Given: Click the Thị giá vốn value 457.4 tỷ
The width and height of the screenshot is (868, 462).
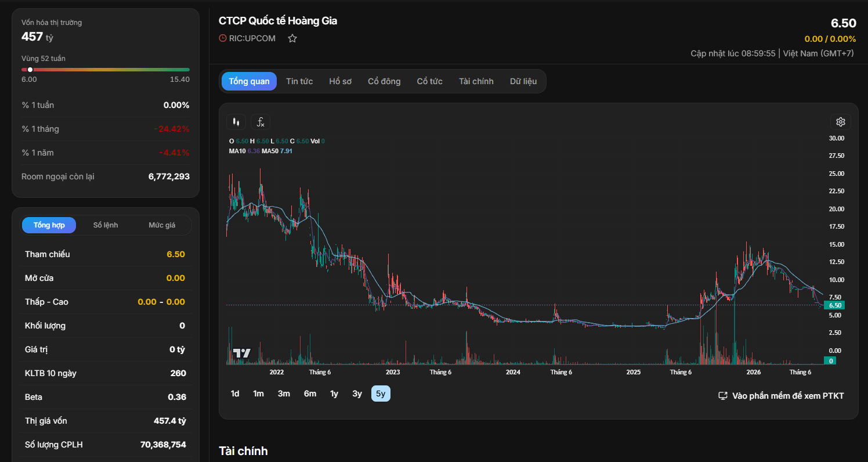Looking at the screenshot, I should (x=170, y=421).
